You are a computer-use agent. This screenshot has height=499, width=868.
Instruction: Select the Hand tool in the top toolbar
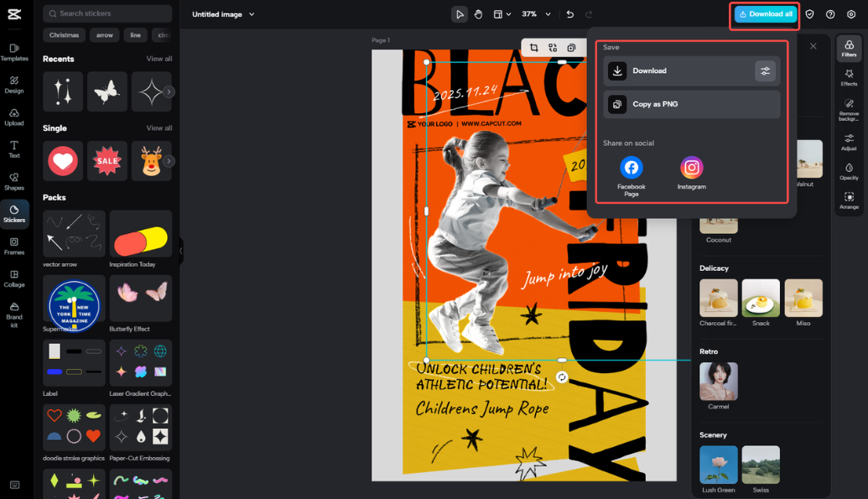(478, 14)
